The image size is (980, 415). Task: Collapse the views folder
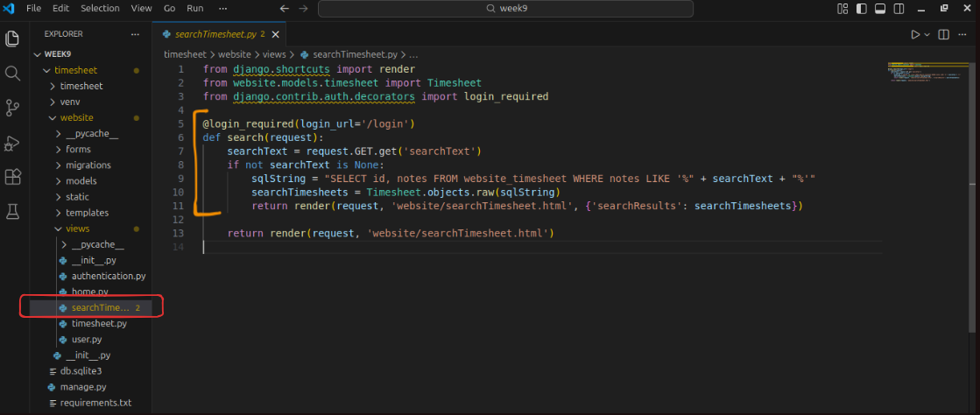tap(77, 229)
